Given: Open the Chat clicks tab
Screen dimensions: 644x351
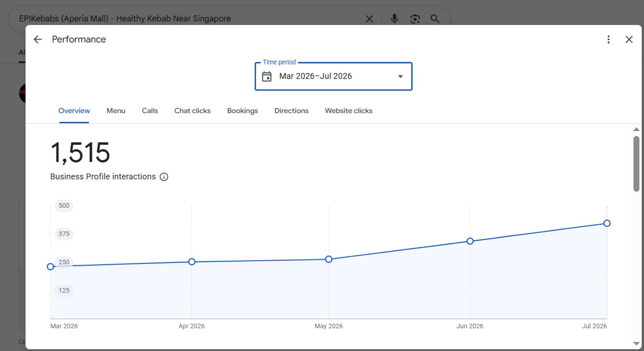Looking at the screenshot, I should pyautogui.click(x=192, y=111).
